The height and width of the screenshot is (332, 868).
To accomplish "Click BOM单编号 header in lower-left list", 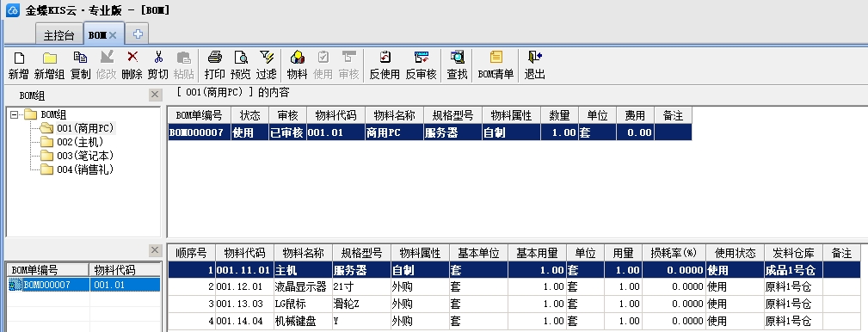I will [x=47, y=270].
